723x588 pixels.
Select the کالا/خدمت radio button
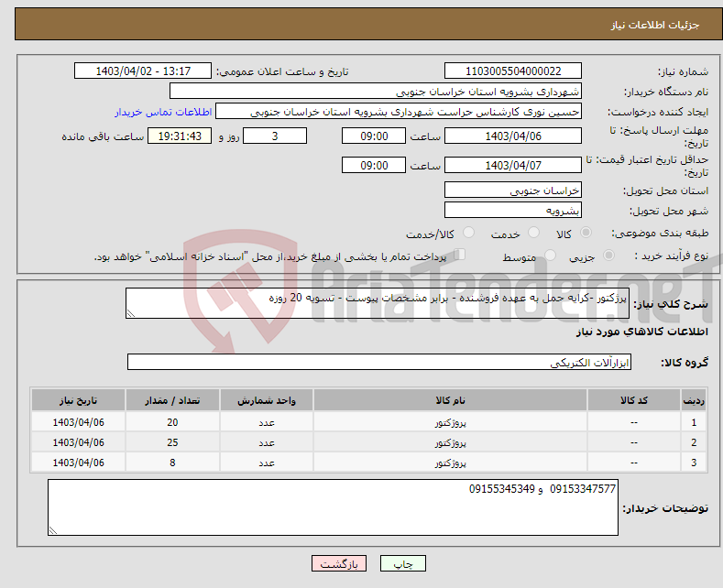pos(468,233)
